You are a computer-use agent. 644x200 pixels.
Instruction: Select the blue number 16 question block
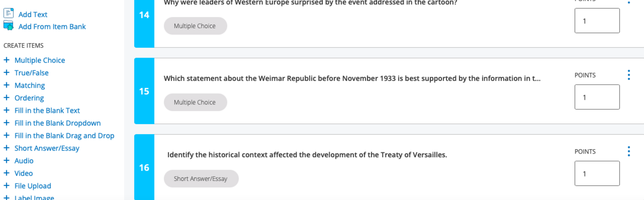click(144, 167)
